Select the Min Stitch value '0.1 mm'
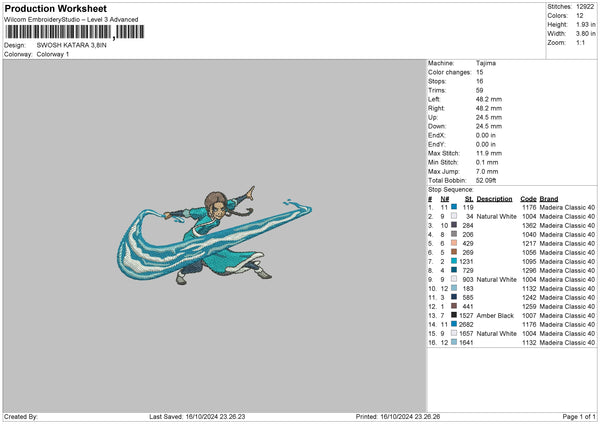This screenshot has height=424, width=600. [x=487, y=162]
